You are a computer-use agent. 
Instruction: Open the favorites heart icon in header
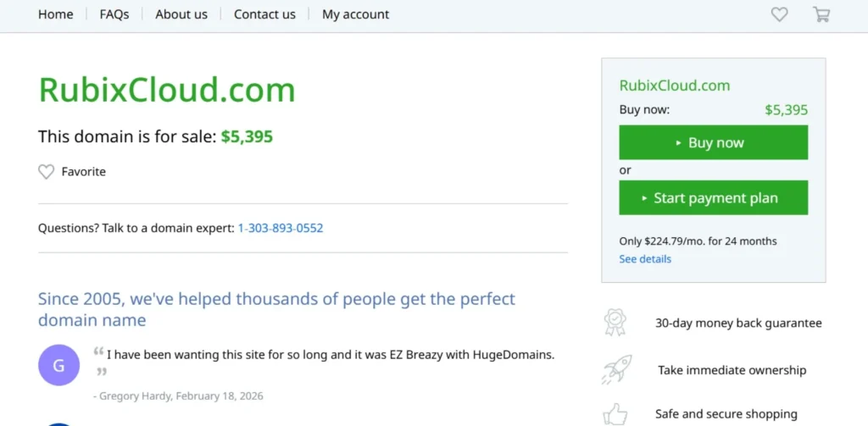(779, 14)
